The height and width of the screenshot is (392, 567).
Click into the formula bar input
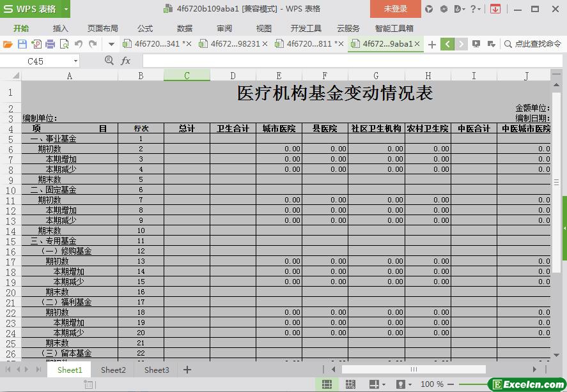point(353,61)
